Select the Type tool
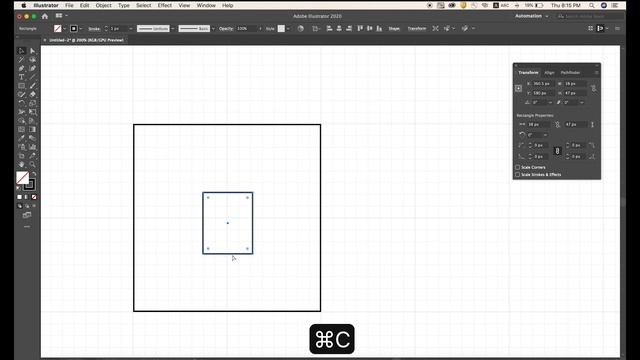640x360 pixels. [x=22, y=77]
